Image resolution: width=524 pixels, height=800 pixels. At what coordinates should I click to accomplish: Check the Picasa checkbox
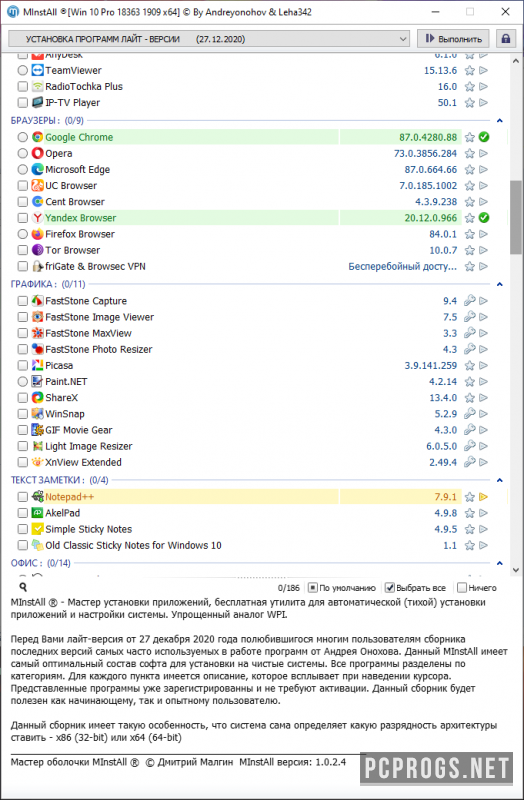[x=22, y=365]
